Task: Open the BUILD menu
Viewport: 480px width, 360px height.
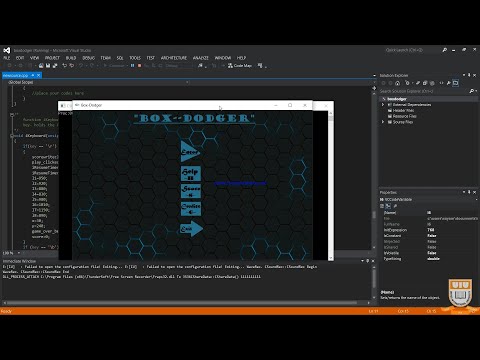Action: click(x=71, y=58)
